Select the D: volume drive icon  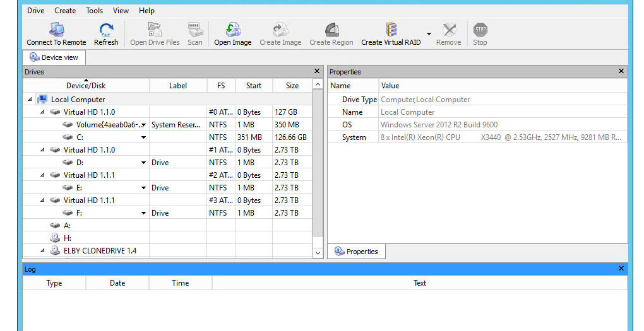pos(68,163)
